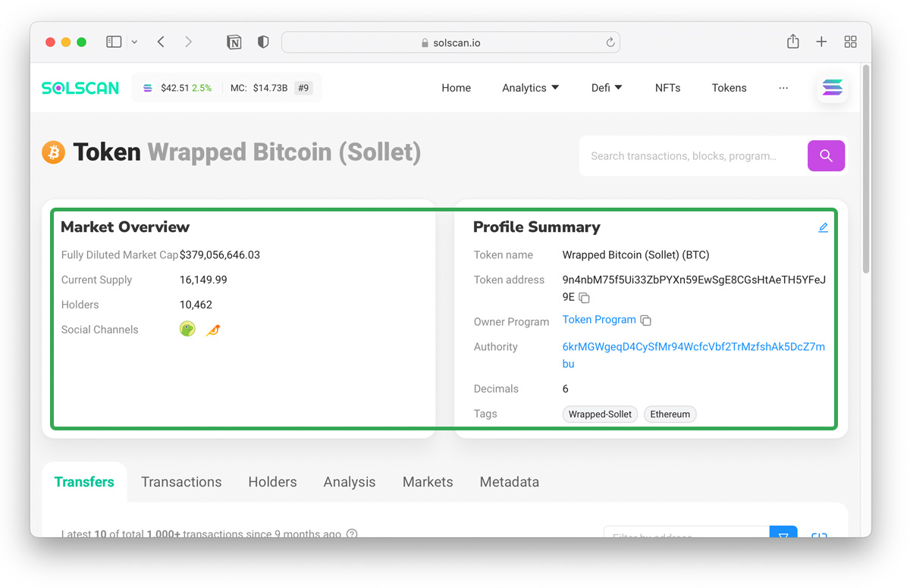
Task: Toggle the Safari sidebar
Action: [x=114, y=42]
